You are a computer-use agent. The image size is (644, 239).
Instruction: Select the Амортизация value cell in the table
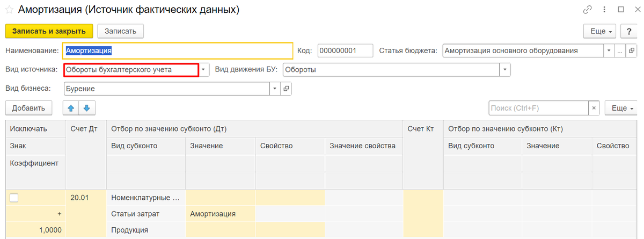[x=220, y=214]
